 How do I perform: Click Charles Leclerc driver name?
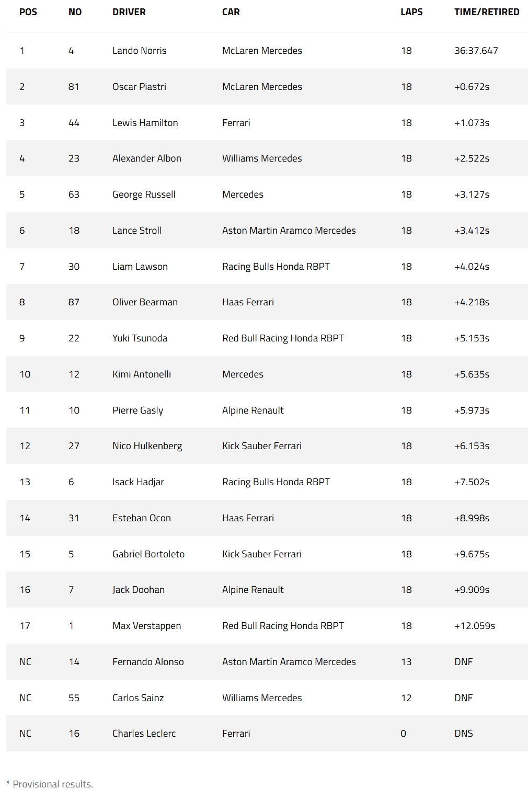point(144,734)
